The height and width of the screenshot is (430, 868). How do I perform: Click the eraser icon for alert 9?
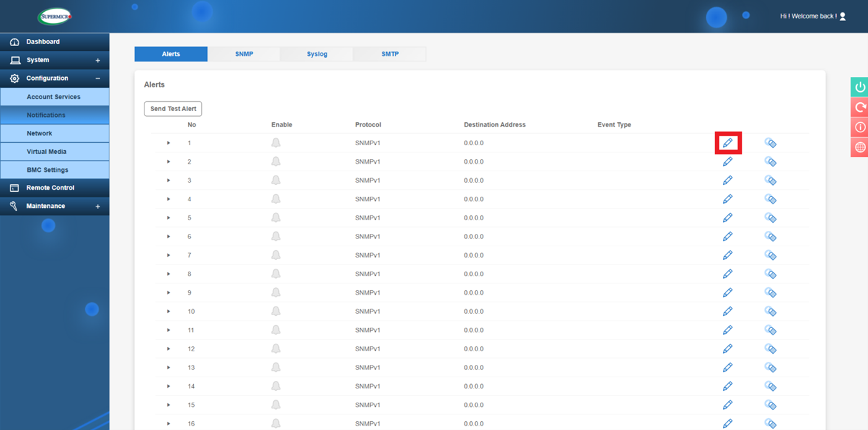click(771, 292)
